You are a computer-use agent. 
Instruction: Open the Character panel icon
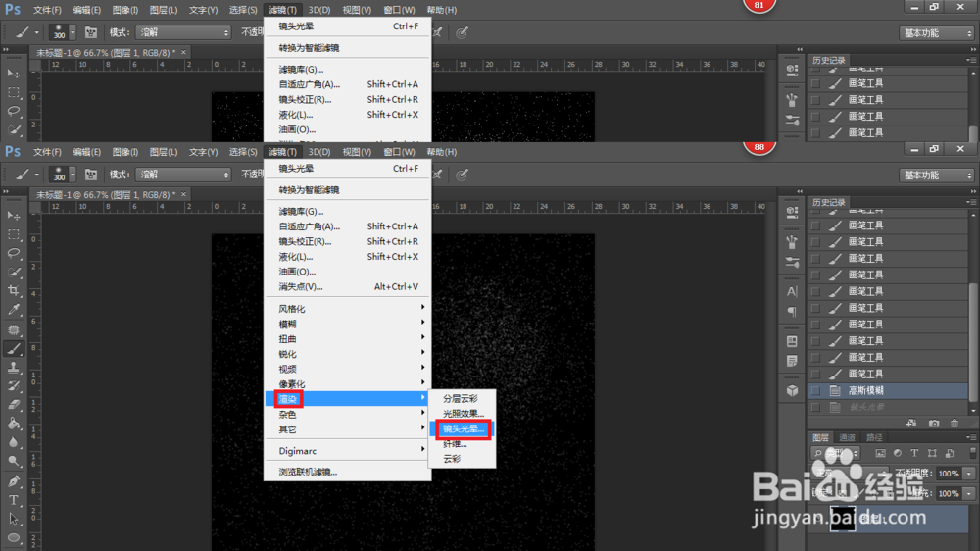pos(792,291)
